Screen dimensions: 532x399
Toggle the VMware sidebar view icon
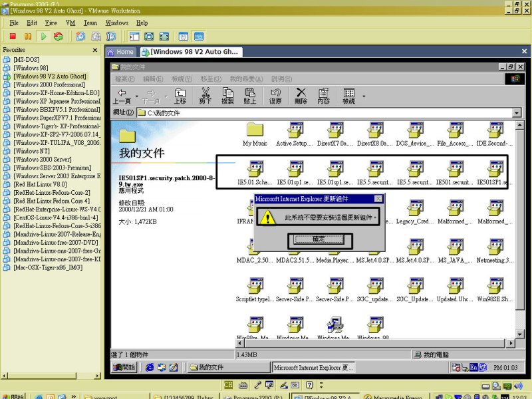click(134, 37)
